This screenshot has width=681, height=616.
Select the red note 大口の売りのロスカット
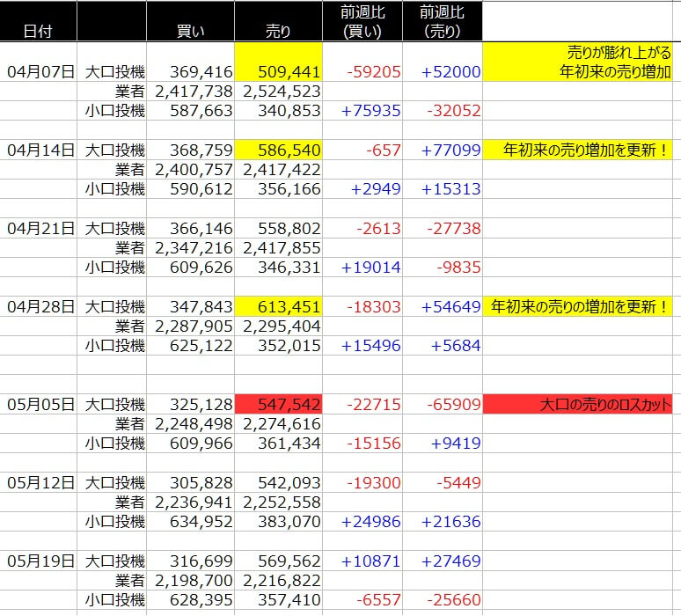[577, 405]
